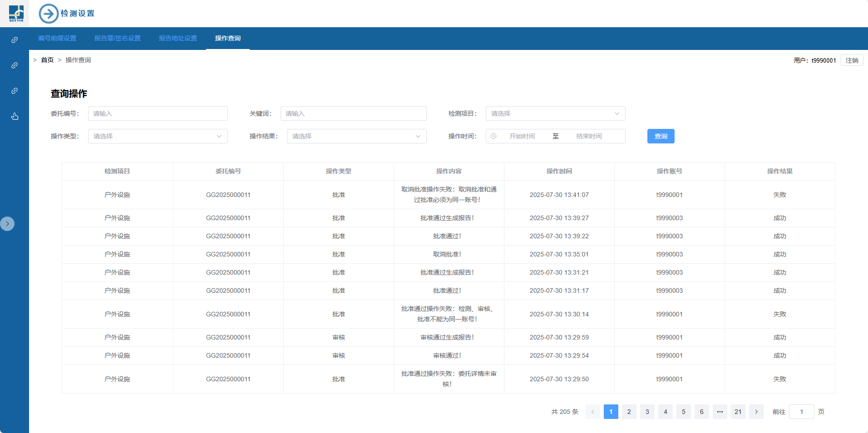
Task: Switch to the 编号前缀设置 tab
Action: [x=57, y=38]
